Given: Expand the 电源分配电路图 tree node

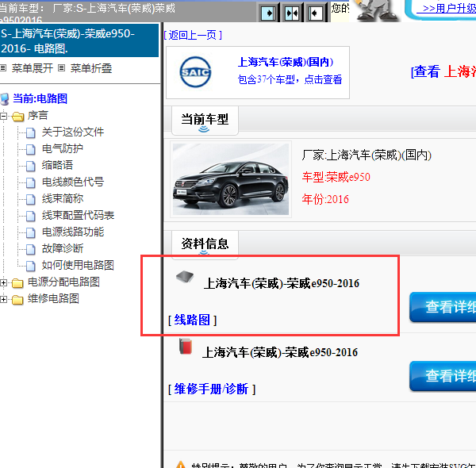Looking at the screenshot, I should click(x=3, y=283).
